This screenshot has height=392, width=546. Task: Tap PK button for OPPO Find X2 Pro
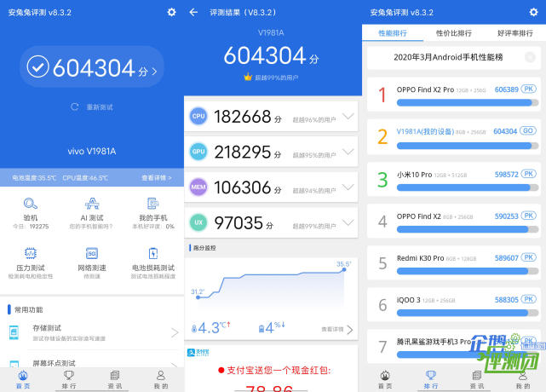pos(528,89)
